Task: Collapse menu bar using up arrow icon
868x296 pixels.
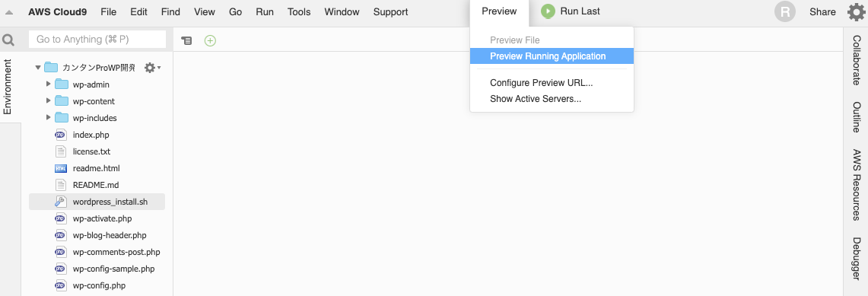Action: tap(9, 12)
